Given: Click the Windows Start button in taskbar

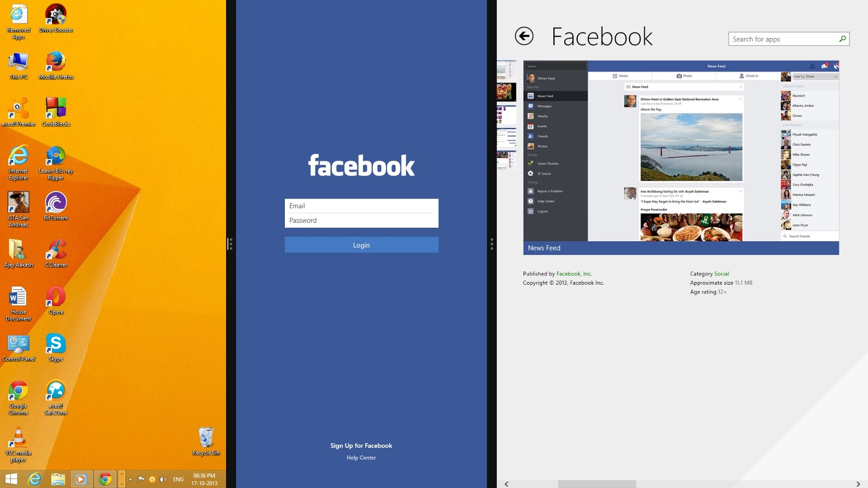Looking at the screenshot, I should pyautogui.click(x=11, y=479).
